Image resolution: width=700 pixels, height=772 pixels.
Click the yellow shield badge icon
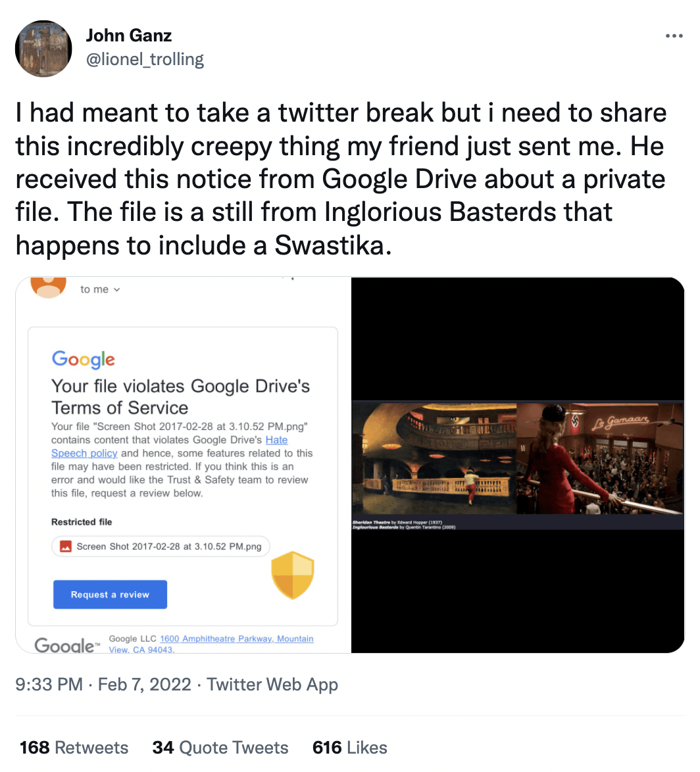292,575
